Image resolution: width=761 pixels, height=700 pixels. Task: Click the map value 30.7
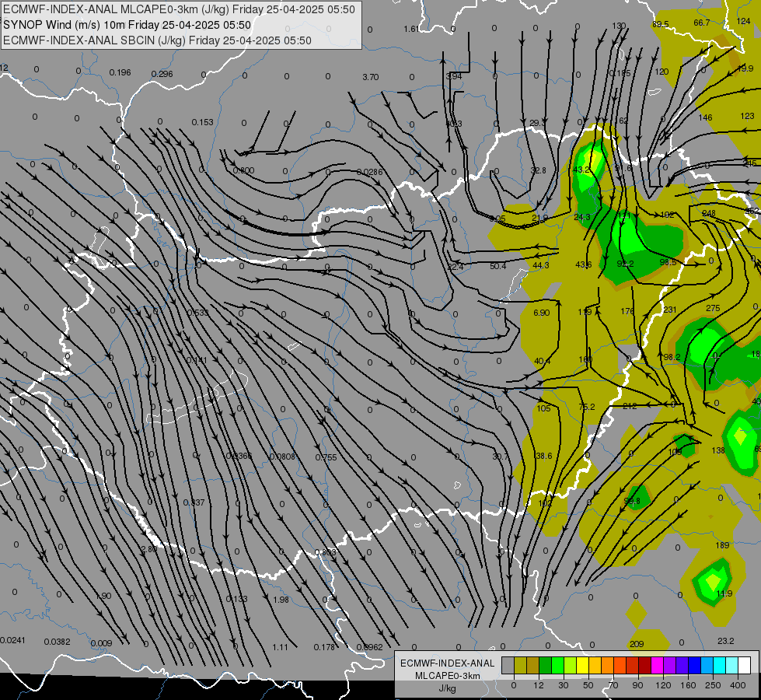point(501,457)
